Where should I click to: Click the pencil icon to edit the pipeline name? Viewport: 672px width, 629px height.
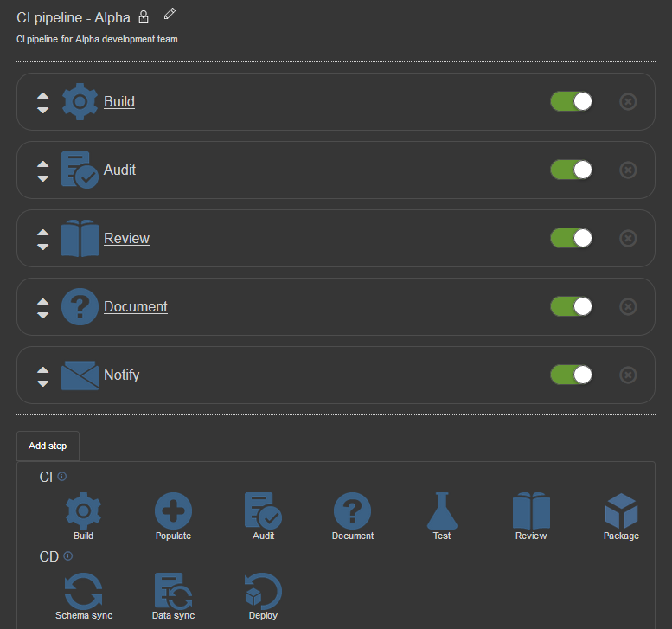click(170, 14)
